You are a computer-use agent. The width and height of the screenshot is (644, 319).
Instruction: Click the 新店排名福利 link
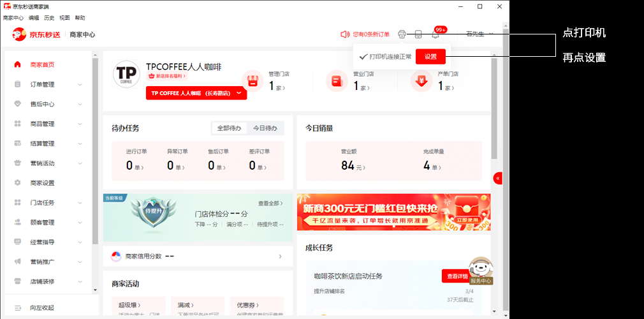167,76
